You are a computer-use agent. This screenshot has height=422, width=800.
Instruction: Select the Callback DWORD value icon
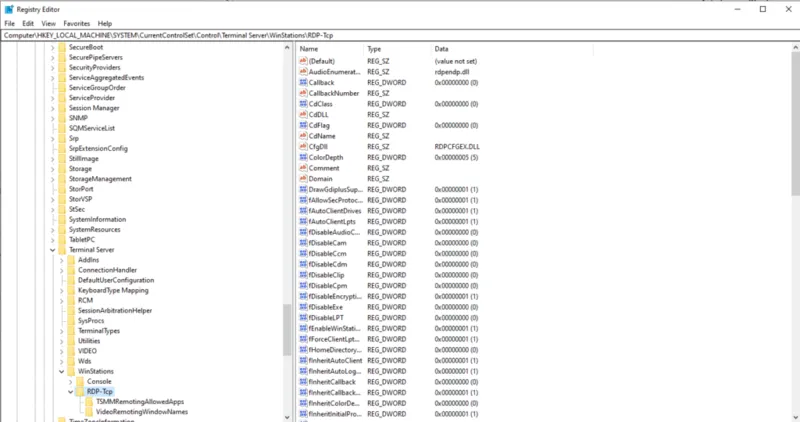point(303,83)
